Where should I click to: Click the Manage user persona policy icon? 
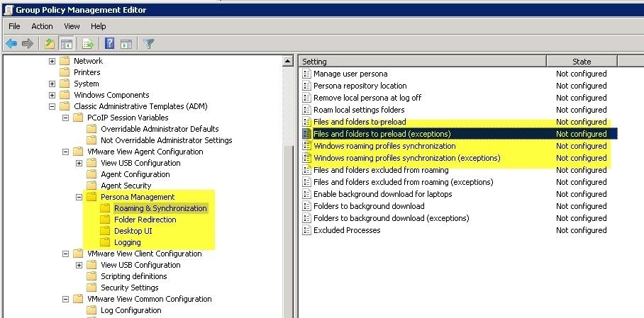click(306, 74)
